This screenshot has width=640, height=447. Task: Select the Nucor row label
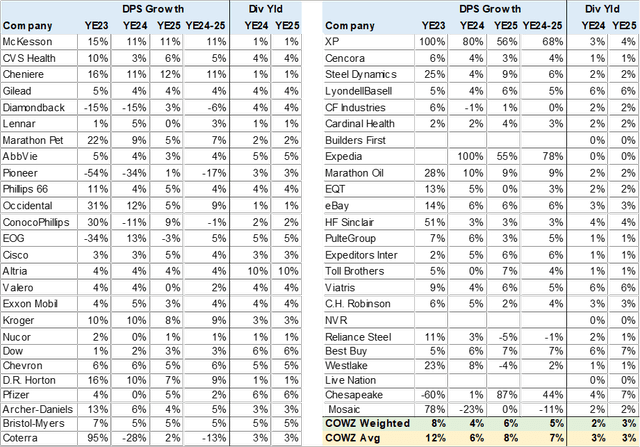coord(16,337)
